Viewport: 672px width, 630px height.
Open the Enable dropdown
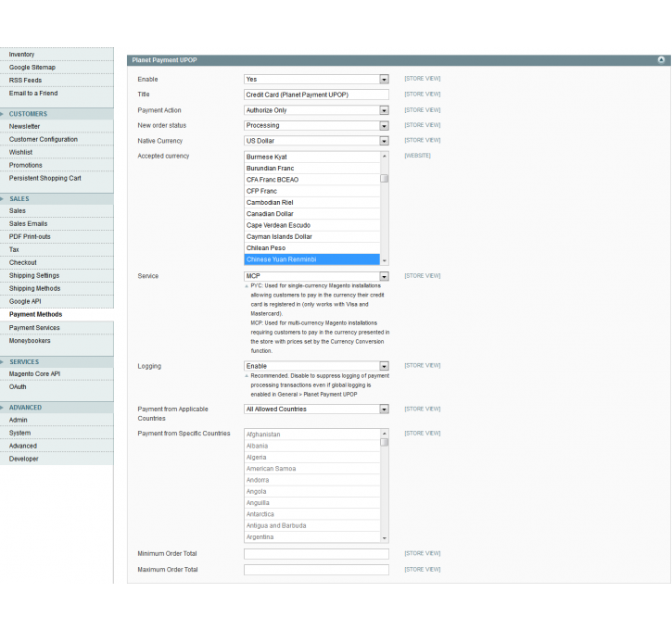coord(316,80)
